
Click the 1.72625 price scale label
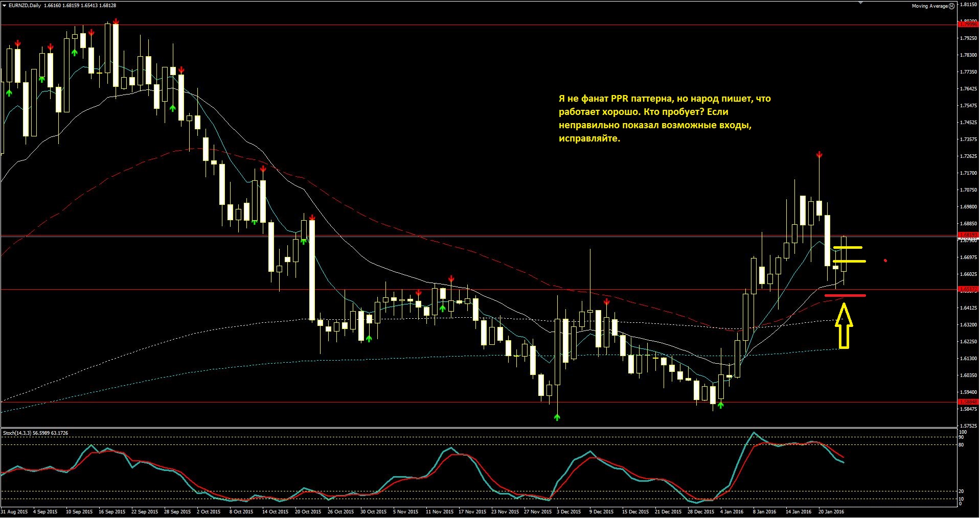point(969,156)
